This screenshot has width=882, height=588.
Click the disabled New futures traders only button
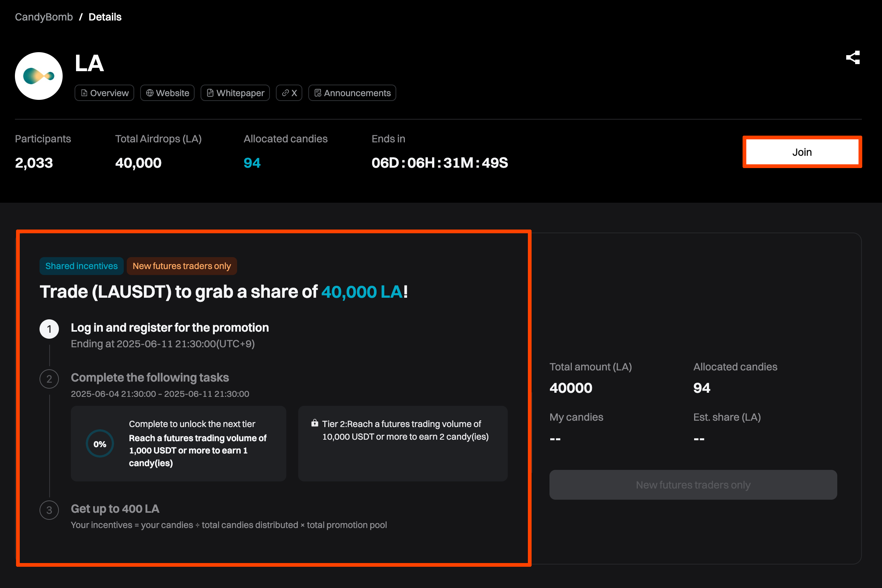(693, 484)
